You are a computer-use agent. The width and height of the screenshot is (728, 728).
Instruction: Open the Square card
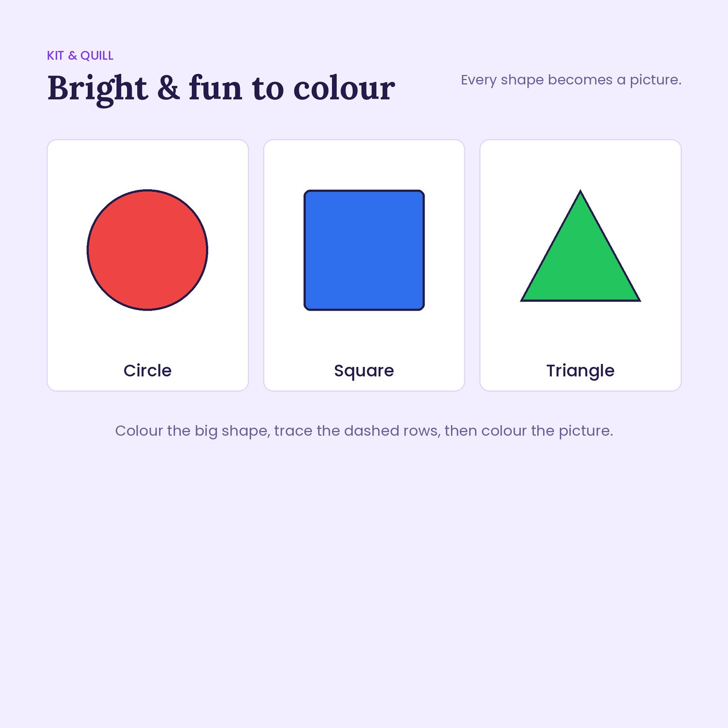click(364, 265)
